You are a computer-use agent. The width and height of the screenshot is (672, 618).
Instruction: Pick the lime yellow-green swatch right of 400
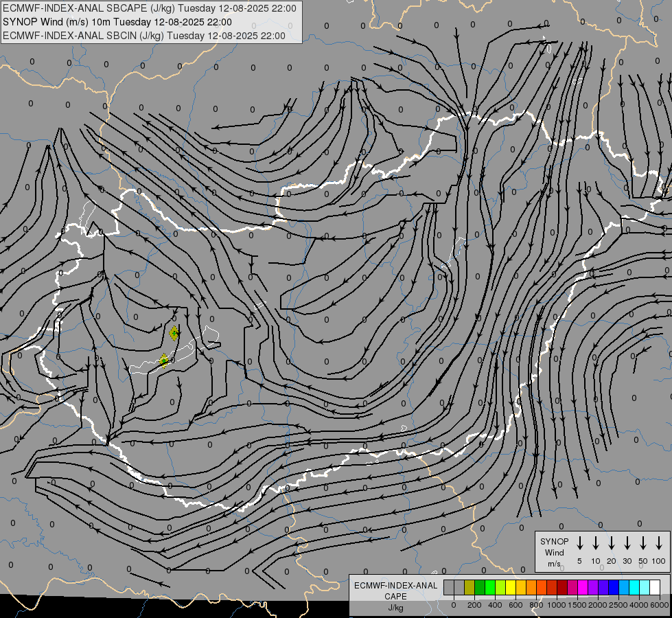click(500, 587)
